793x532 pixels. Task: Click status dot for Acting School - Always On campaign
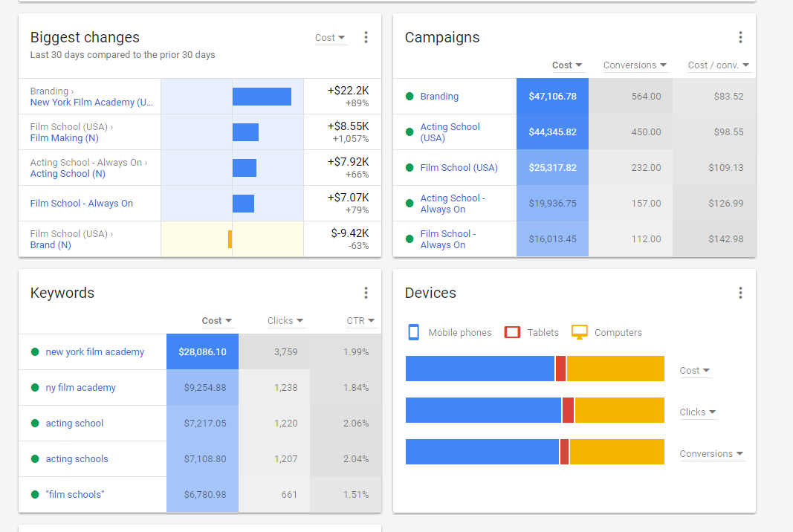[410, 204]
